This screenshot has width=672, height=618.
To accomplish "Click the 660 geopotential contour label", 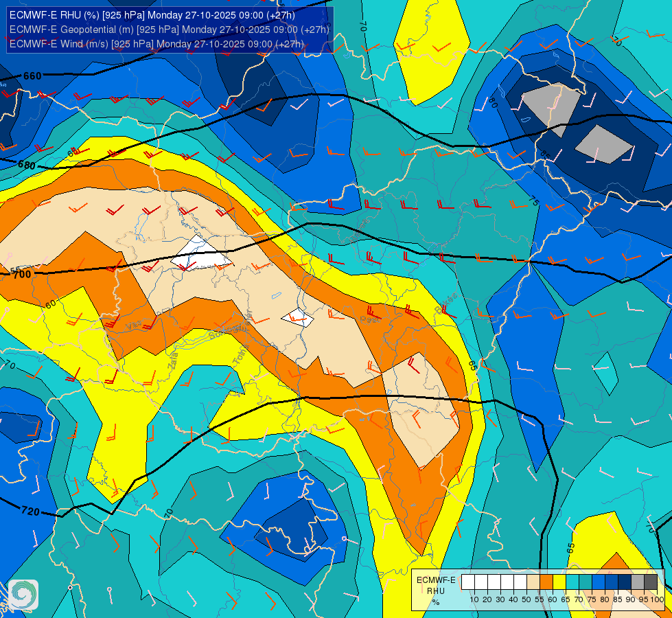I will 32,76.
